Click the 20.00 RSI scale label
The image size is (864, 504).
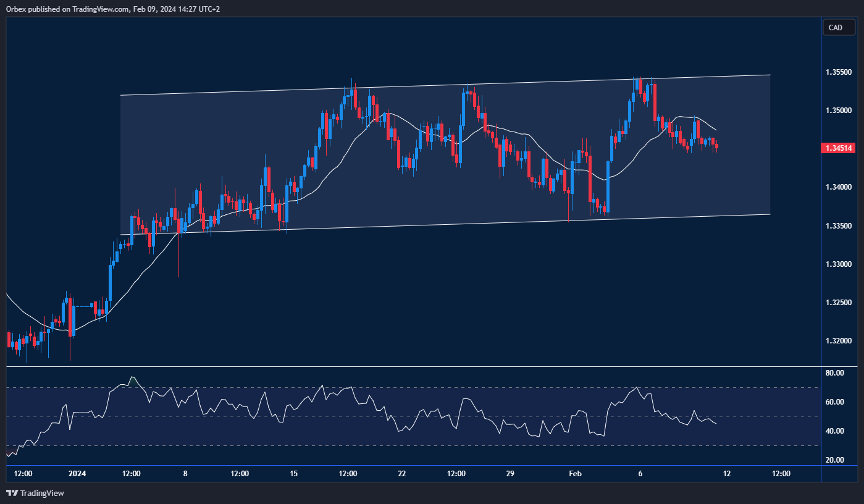tap(835, 460)
